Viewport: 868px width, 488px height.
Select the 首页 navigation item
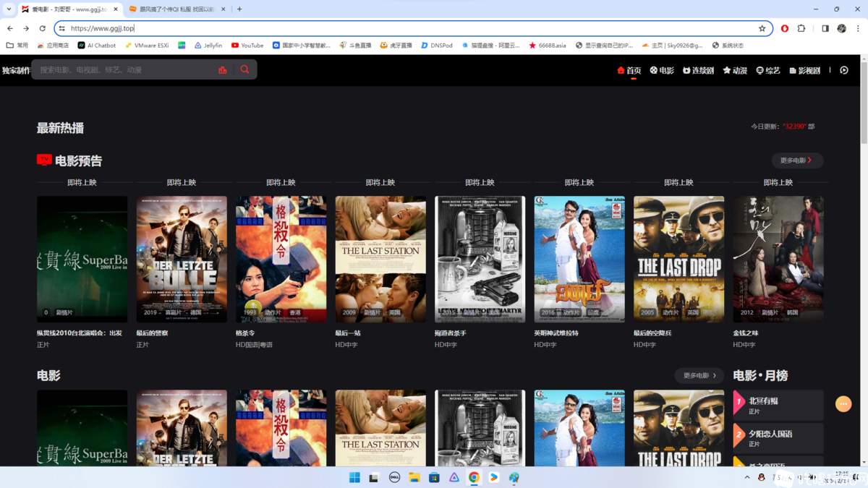tap(629, 70)
